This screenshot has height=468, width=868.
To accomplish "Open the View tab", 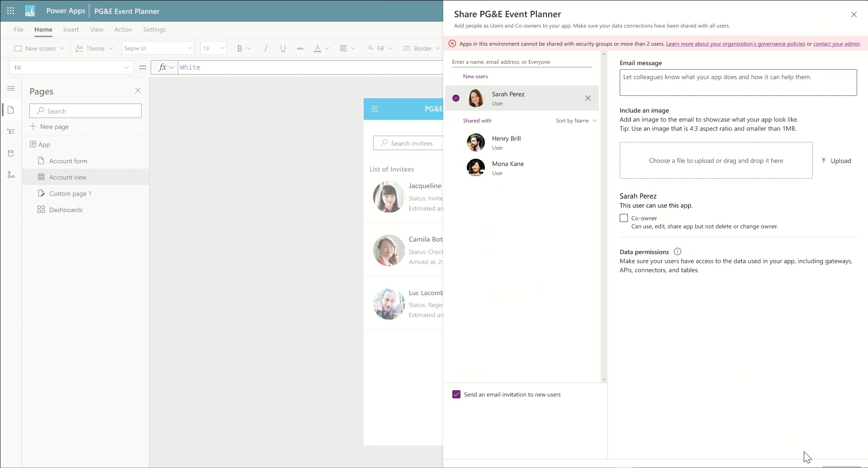I will click(x=96, y=29).
